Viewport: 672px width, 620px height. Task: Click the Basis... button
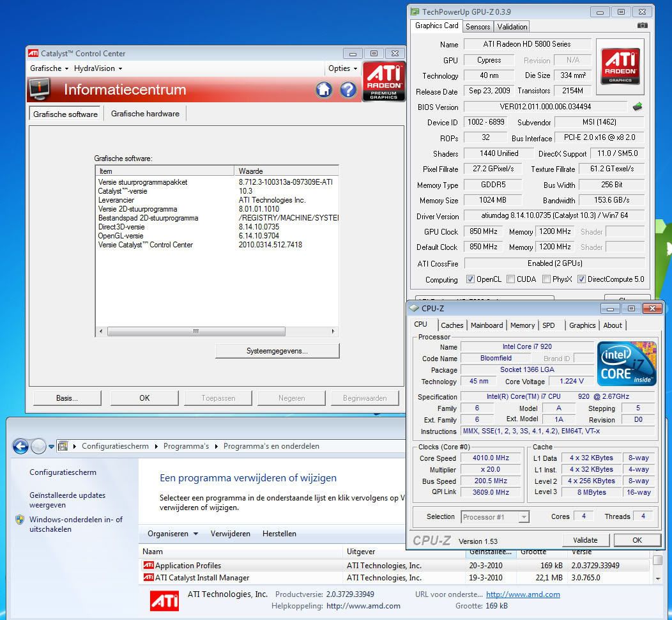click(x=67, y=398)
